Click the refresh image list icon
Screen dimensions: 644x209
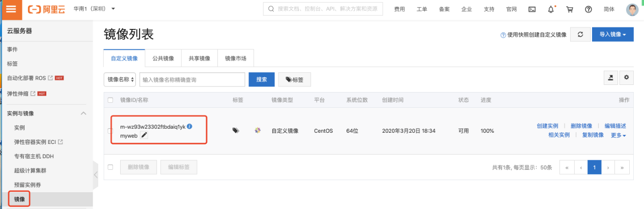580,35
